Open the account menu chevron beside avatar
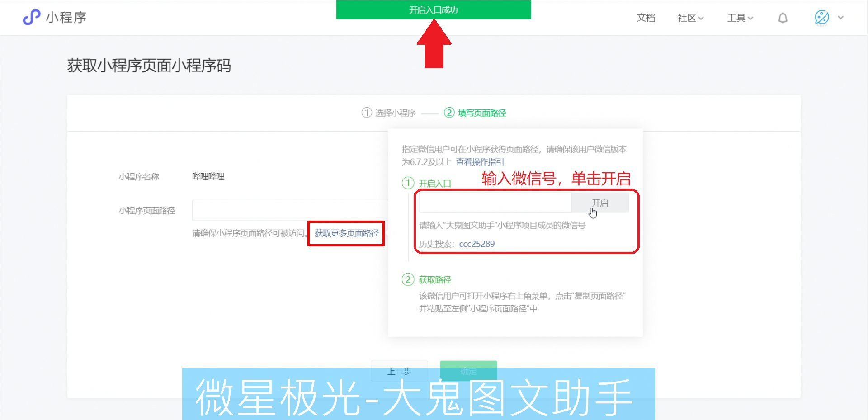868x420 pixels. click(x=841, y=18)
